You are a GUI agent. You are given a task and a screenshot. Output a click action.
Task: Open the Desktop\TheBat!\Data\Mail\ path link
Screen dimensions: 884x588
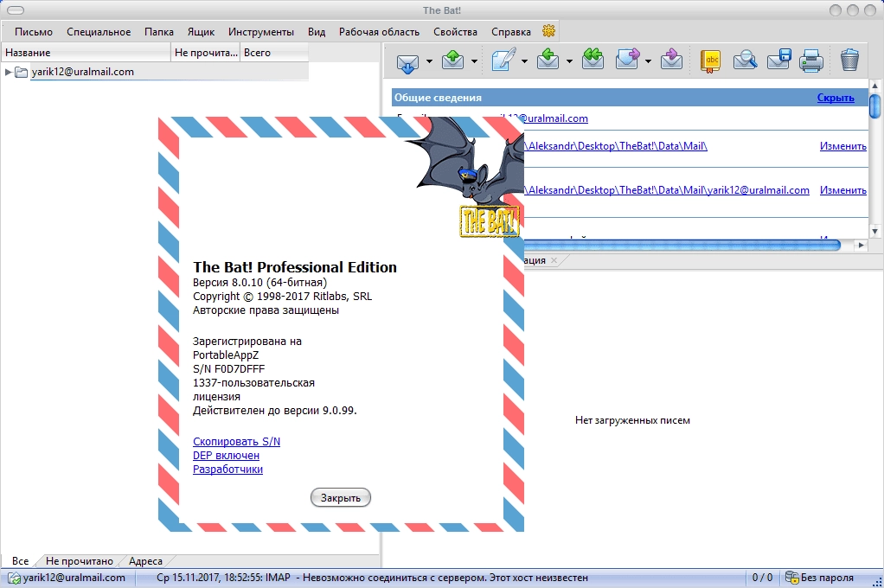616,146
